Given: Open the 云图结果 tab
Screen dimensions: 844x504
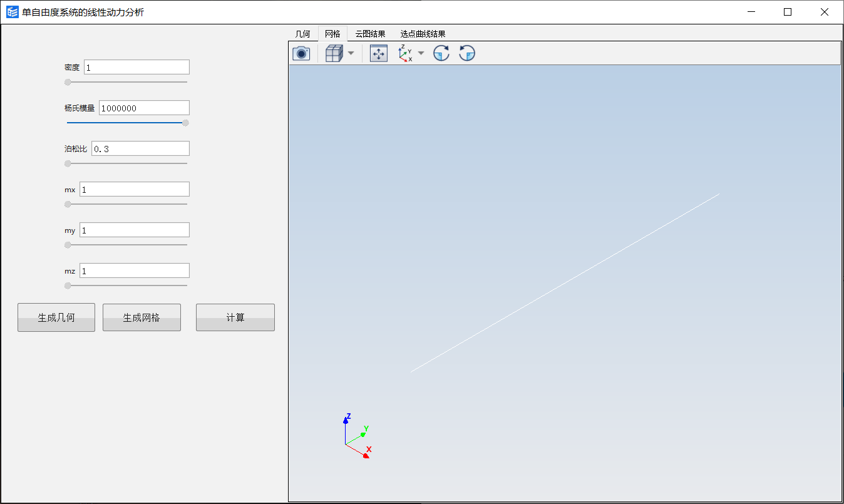Looking at the screenshot, I should click(x=370, y=34).
